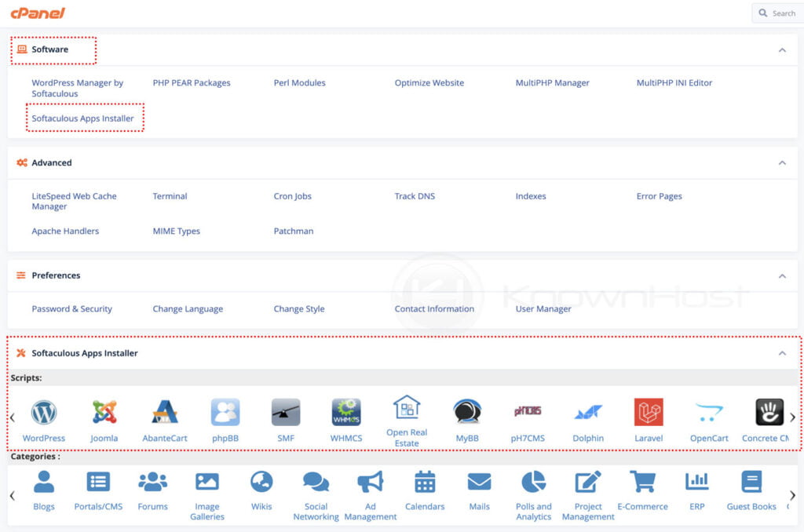Screen dimensions: 804x532
Task: Show previous scripts with left arrow
Action: click(x=13, y=417)
